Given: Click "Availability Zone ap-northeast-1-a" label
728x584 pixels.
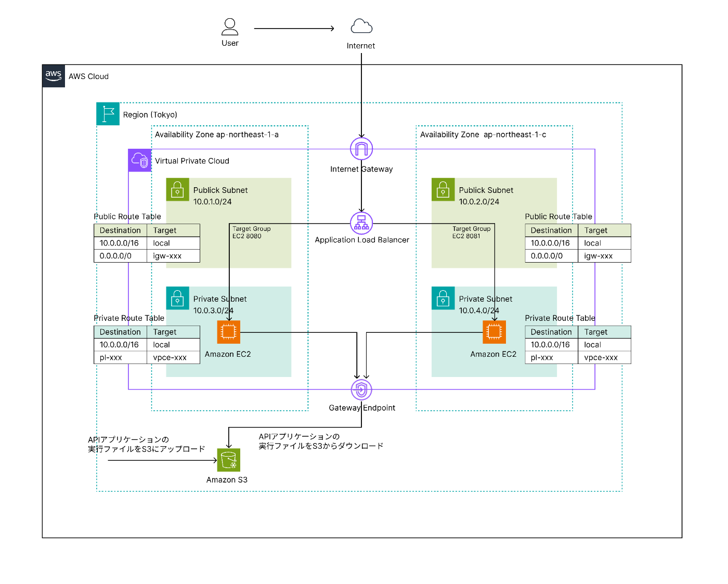Looking at the screenshot, I should [x=217, y=135].
